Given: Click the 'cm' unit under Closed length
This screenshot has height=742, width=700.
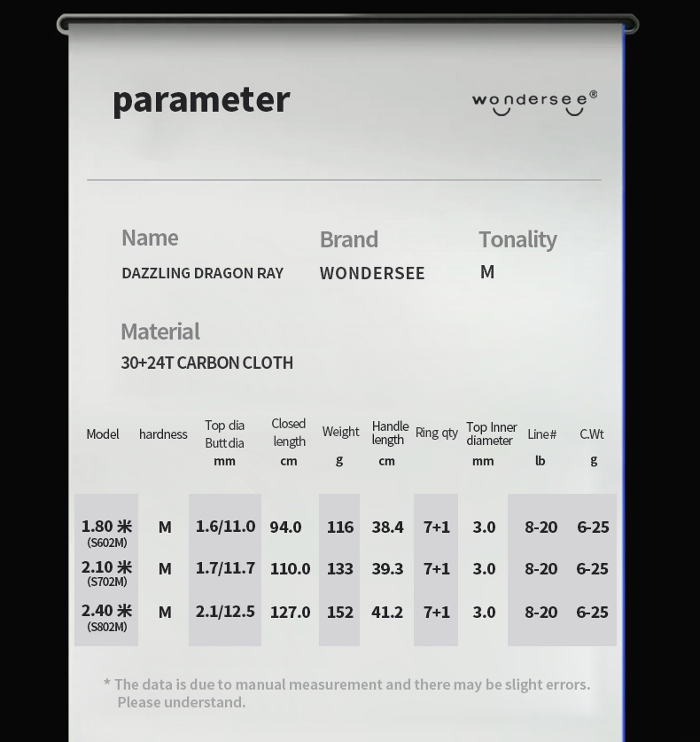Looking at the screenshot, I should click(x=289, y=461).
